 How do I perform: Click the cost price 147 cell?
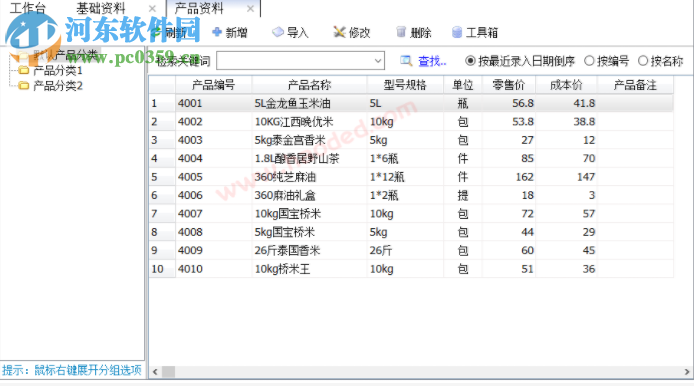click(x=566, y=177)
